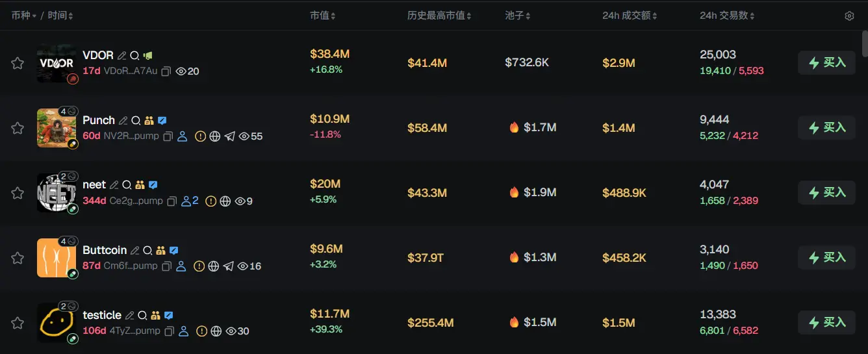Click the yellow warning icon for testicle
Screen dimensions: 868x354
tap(201, 331)
